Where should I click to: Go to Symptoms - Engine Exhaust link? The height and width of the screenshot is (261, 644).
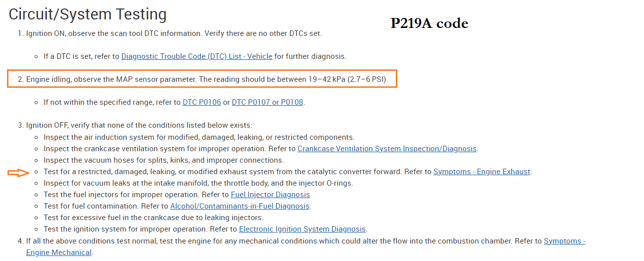[x=482, y=172]
